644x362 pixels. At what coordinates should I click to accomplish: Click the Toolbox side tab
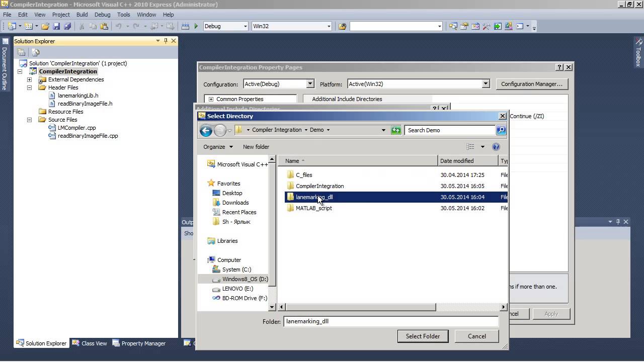[638, 53]
